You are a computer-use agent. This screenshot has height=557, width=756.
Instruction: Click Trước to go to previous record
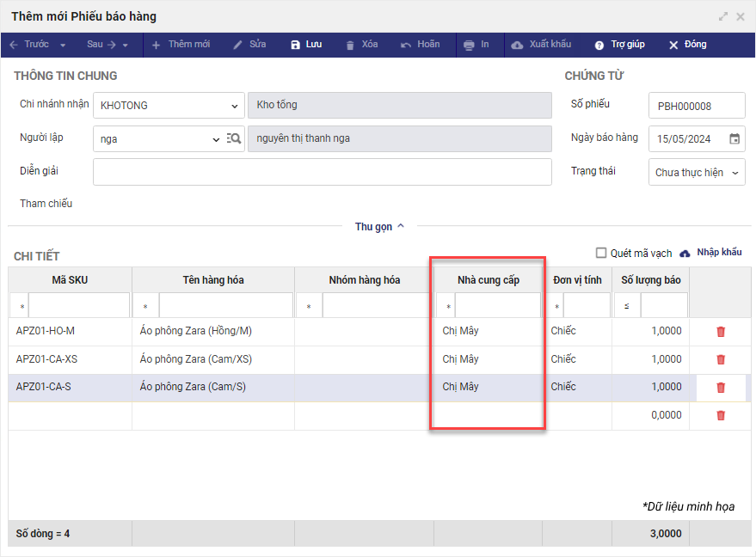coord(28,45)
